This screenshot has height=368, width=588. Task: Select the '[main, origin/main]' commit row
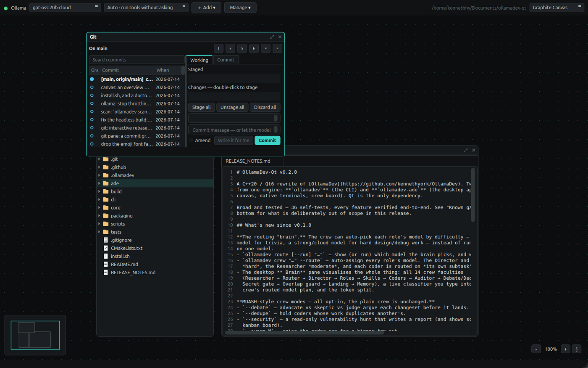(135, 79)
